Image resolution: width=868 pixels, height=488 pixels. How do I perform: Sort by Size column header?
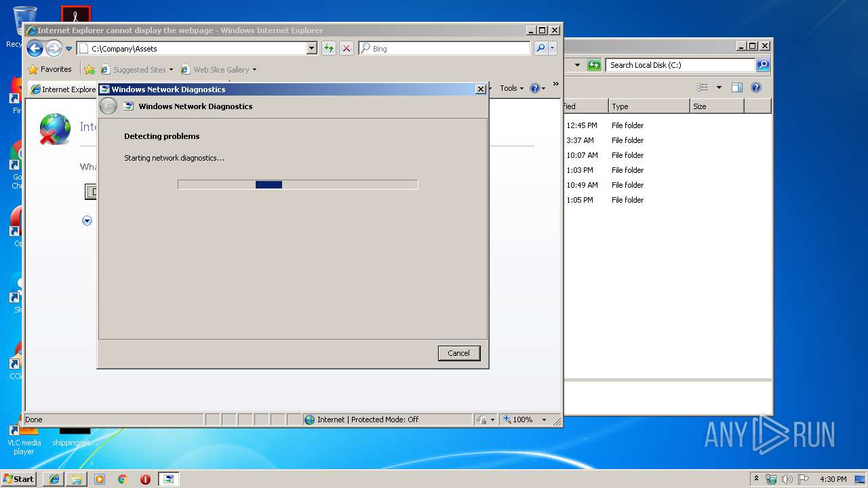[717, 106]
